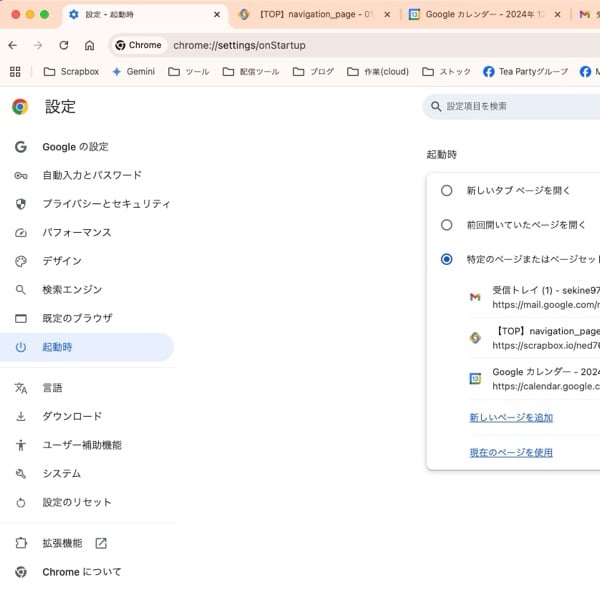Open Chrome について page

click(x=81, y=572)
